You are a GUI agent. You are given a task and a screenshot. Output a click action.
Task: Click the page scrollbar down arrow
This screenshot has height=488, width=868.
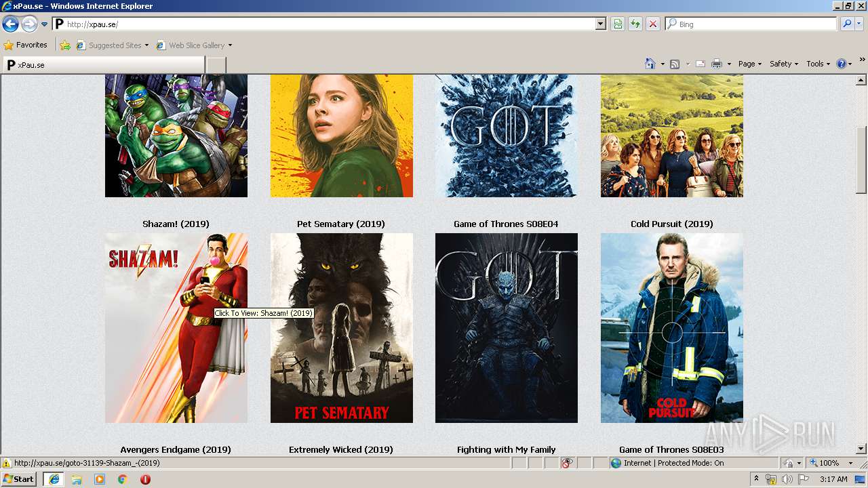click(861, 449)
